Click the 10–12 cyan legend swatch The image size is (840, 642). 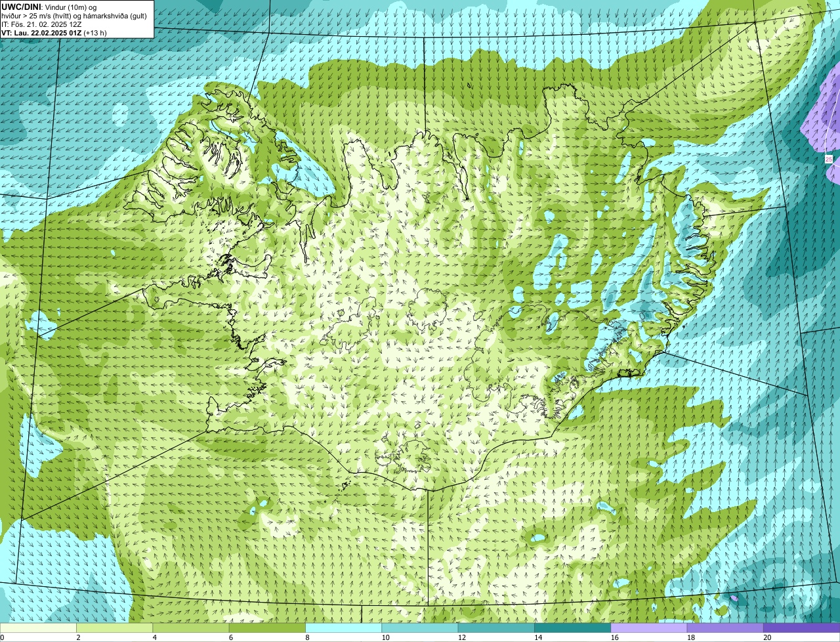(420, 628)
